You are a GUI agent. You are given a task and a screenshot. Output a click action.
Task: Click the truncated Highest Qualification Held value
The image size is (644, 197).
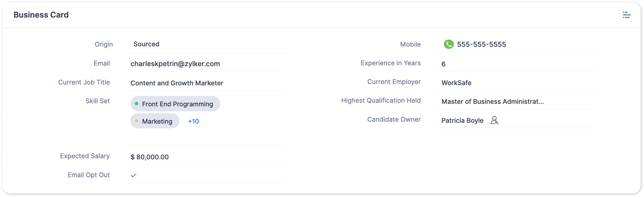[x=493, y=102]
